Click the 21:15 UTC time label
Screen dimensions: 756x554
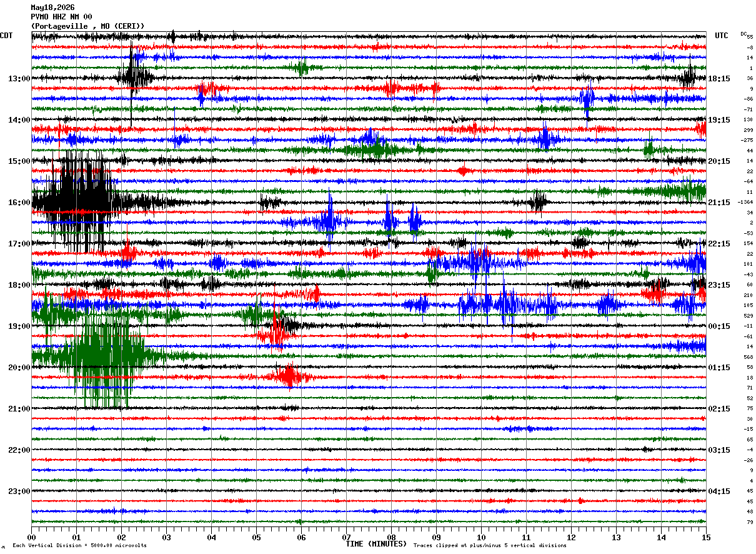719,203
